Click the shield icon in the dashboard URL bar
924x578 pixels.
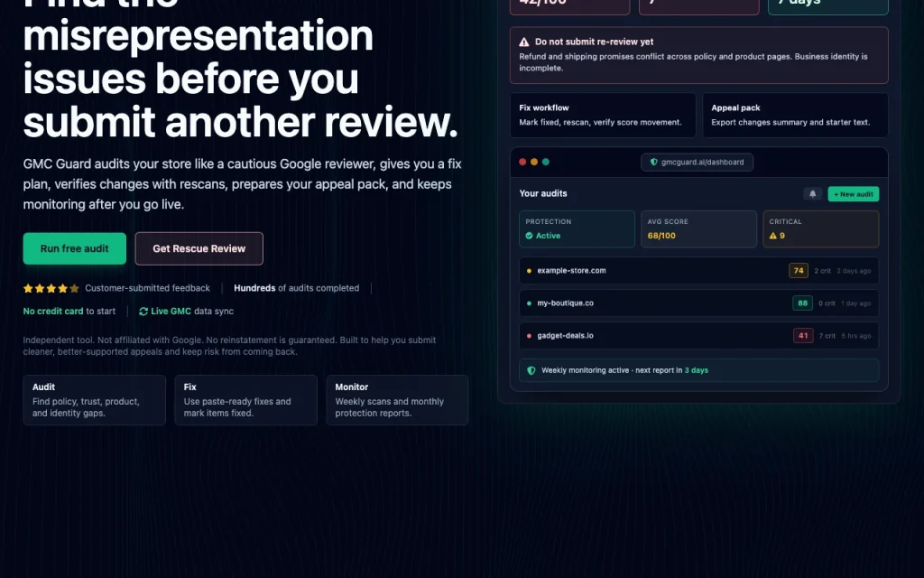click(653, 163)
